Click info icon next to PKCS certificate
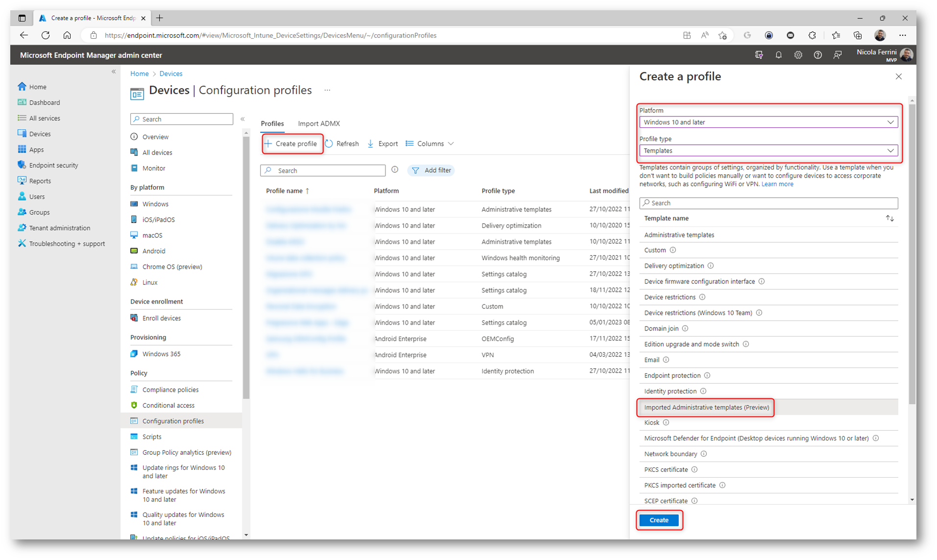The height and width of the screenshot is (560, 937). [695, 469]
